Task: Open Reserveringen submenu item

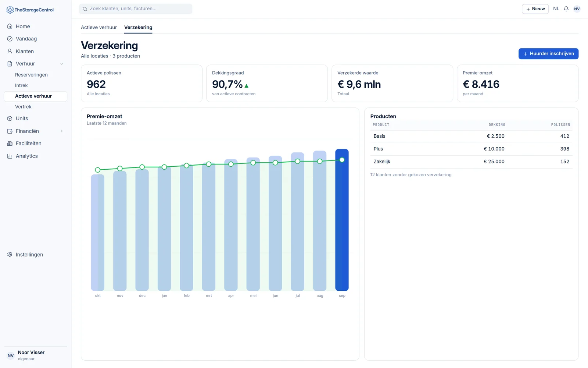Action: pyautogui.click(x=35, y=75)
